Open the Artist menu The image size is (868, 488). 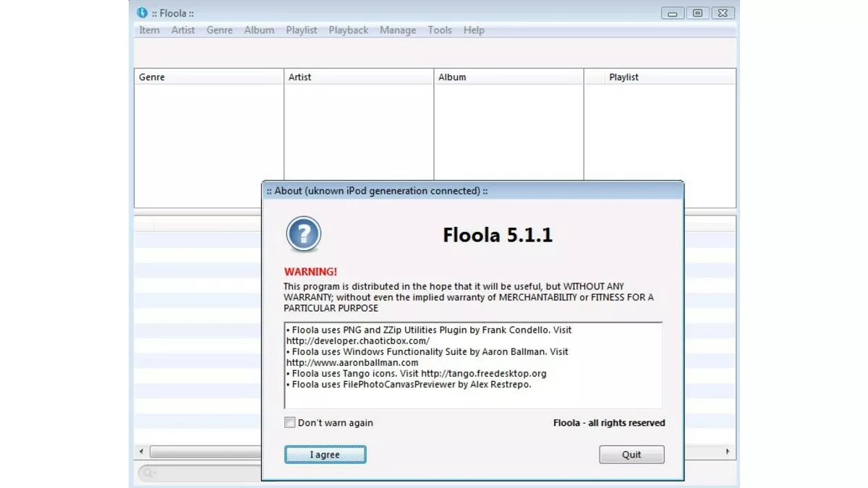click(182, 30)
